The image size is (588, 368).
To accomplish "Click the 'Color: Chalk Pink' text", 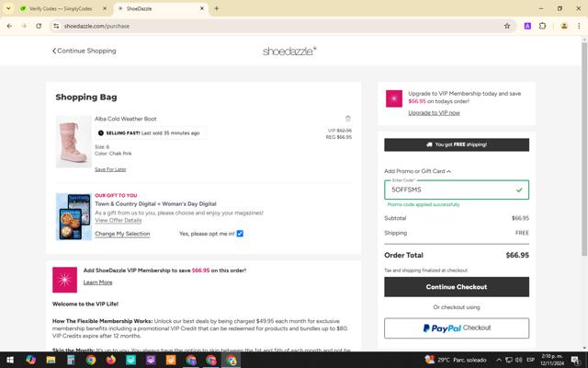I will click(x=113, y=154).
